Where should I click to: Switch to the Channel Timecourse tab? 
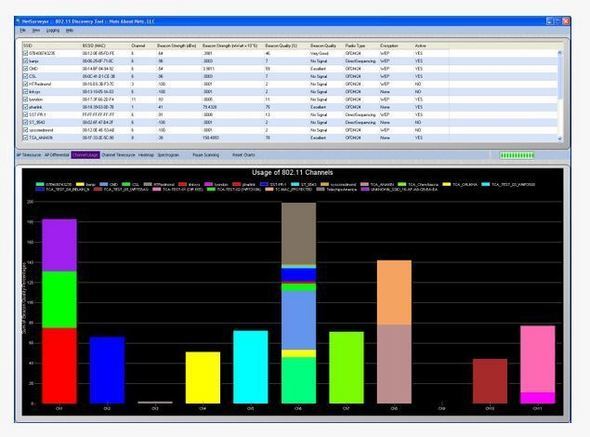click(118, 155)
